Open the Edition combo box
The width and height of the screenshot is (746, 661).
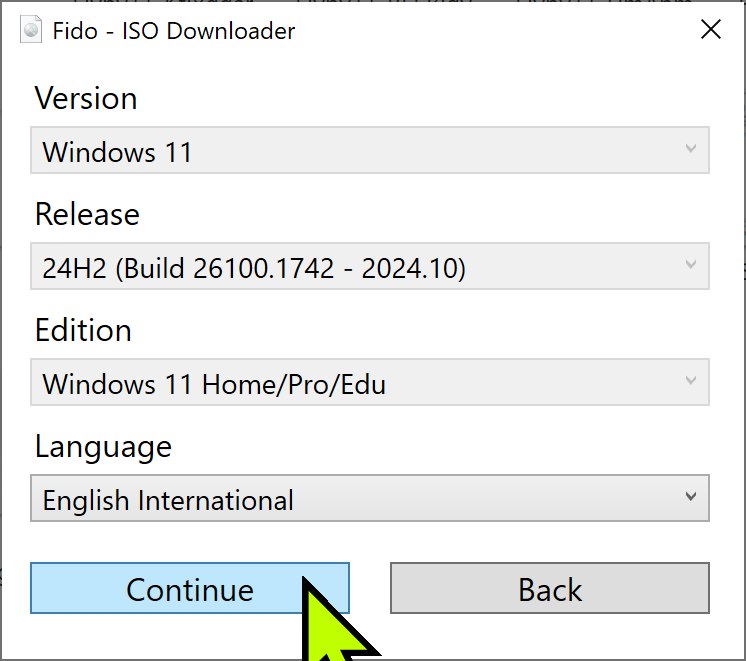pos(369,383)
